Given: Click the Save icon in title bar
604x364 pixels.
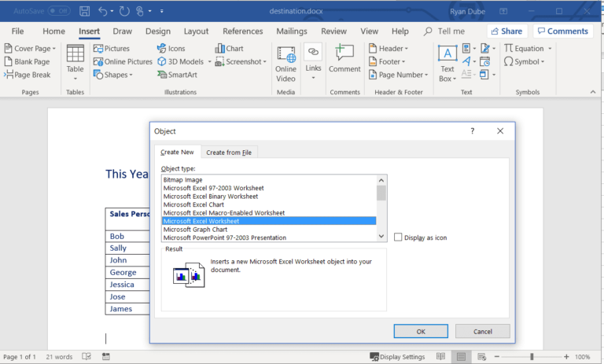Looking at the screenshot, I should (83, 11).
